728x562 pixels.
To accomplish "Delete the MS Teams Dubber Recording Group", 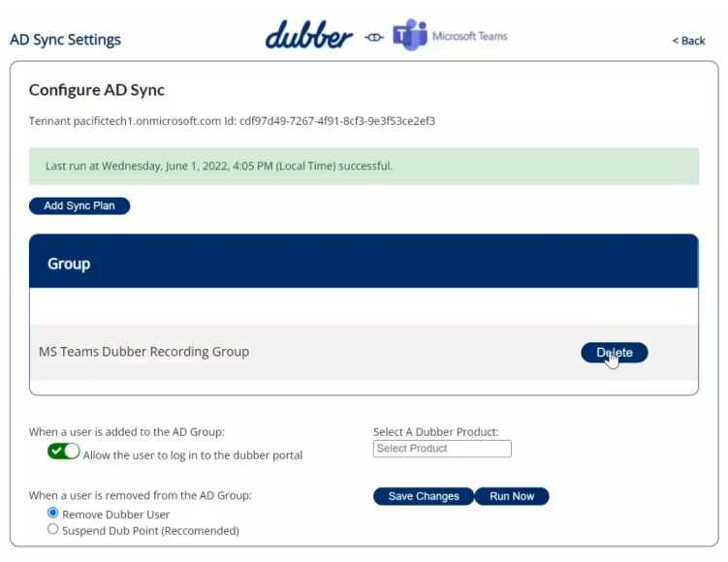I will 615,353.
